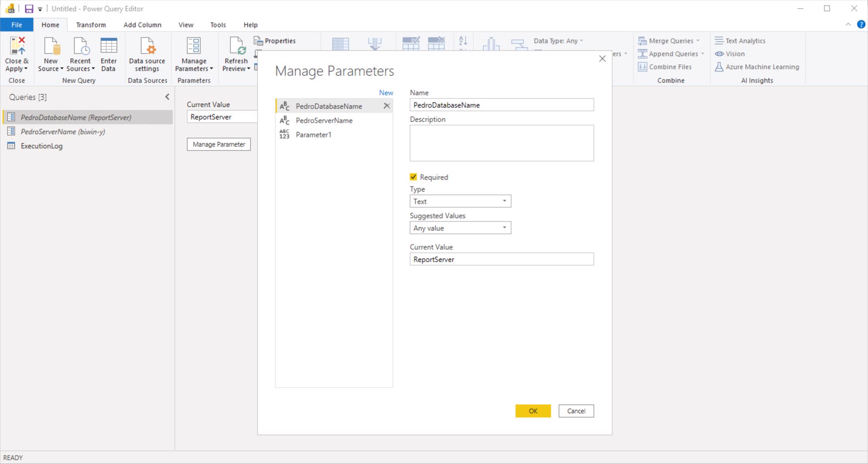This screenshot has width=868, height=464.
Task: Click Append Queries in Combine group
Action: (x=671, y=54)
